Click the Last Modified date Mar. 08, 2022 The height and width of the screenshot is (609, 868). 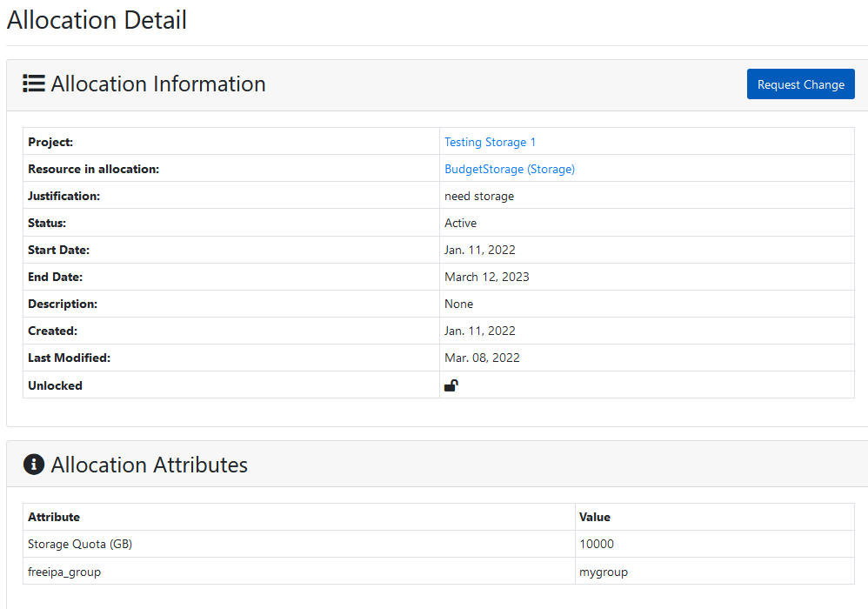pyautogui.click(x=482, y=358)
